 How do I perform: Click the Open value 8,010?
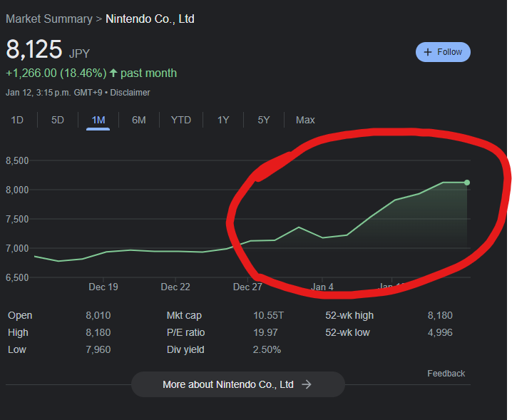pos(98,315)
